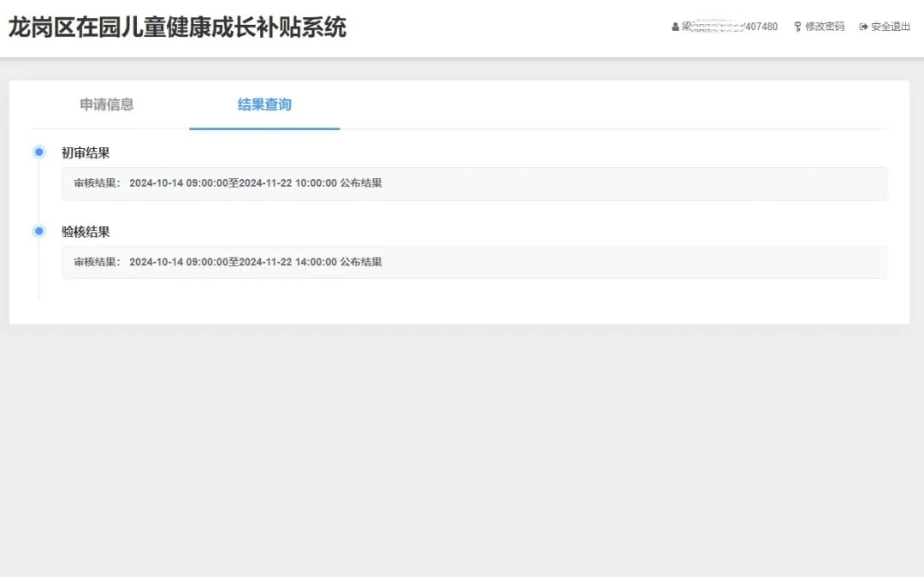The width and height of the screenshot is (924, 577).
Task: Select the 结果查询 tab
Action: [x=264, y=104]
